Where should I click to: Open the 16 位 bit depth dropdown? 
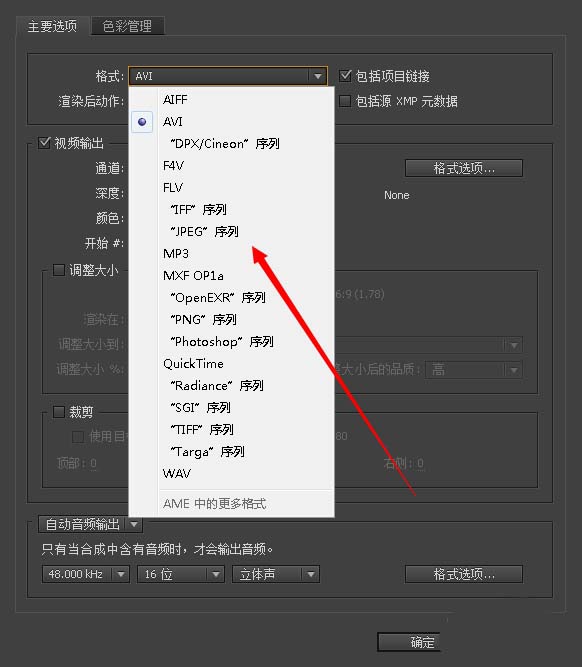click(x=181, y=574)
